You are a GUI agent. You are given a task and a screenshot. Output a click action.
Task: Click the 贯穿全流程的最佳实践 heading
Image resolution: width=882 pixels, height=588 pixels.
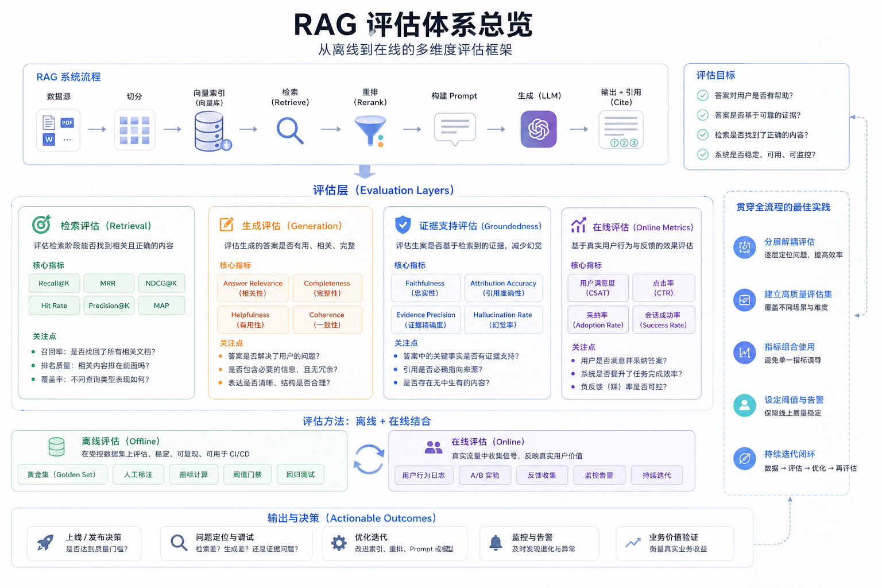click(783, 207)
